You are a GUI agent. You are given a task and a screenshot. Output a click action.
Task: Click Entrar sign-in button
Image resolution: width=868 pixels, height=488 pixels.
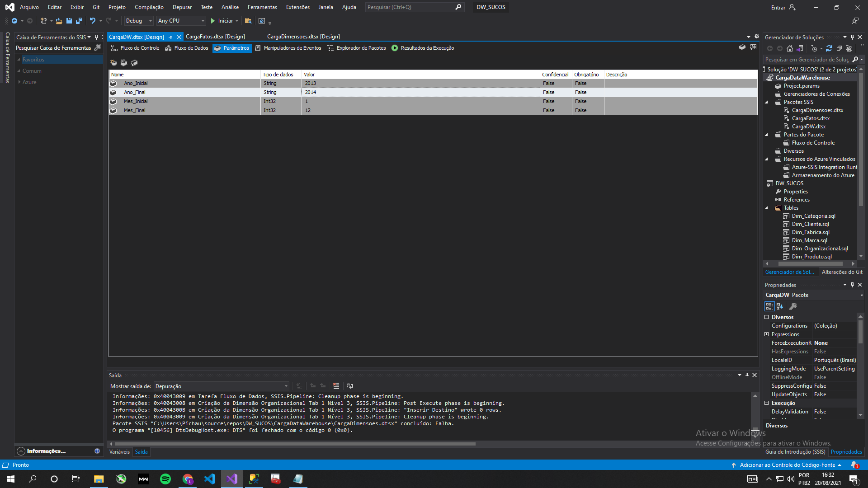click(783, 7)
